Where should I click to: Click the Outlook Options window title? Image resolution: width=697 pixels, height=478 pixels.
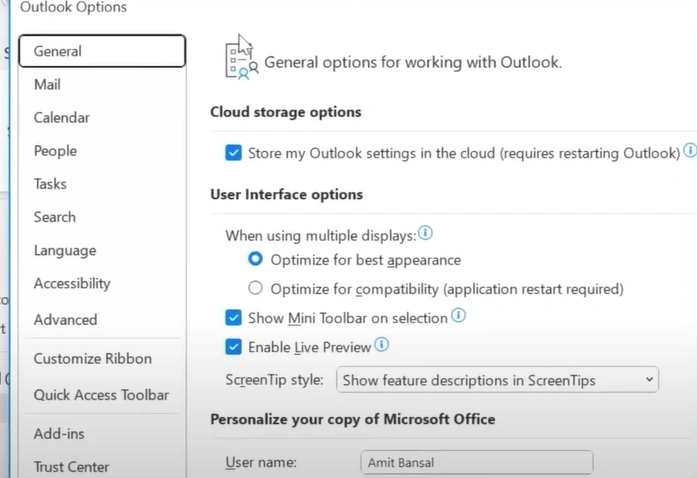[73, 7]
